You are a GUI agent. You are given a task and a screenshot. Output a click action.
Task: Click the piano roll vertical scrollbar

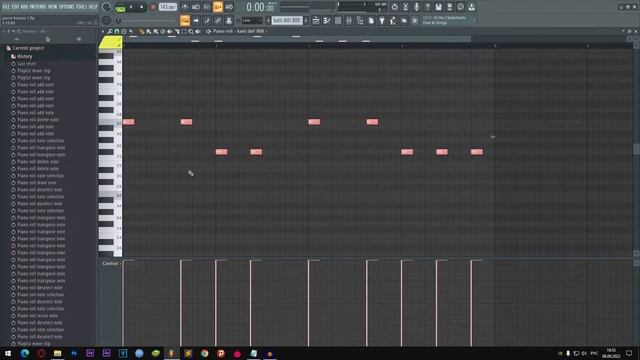coord(636,149)
